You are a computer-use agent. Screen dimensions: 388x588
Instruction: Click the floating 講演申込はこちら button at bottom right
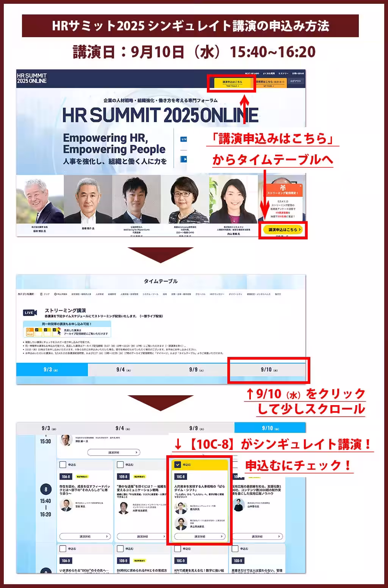(x=283, y=230)
